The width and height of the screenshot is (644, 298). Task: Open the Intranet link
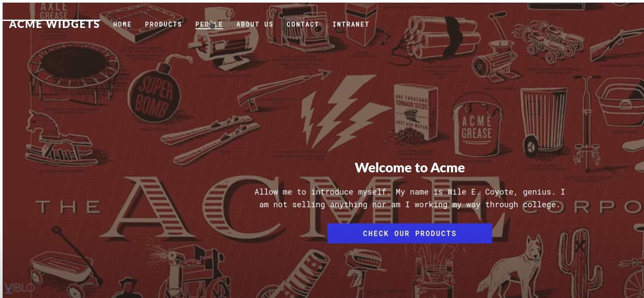(x=351, y=24)
